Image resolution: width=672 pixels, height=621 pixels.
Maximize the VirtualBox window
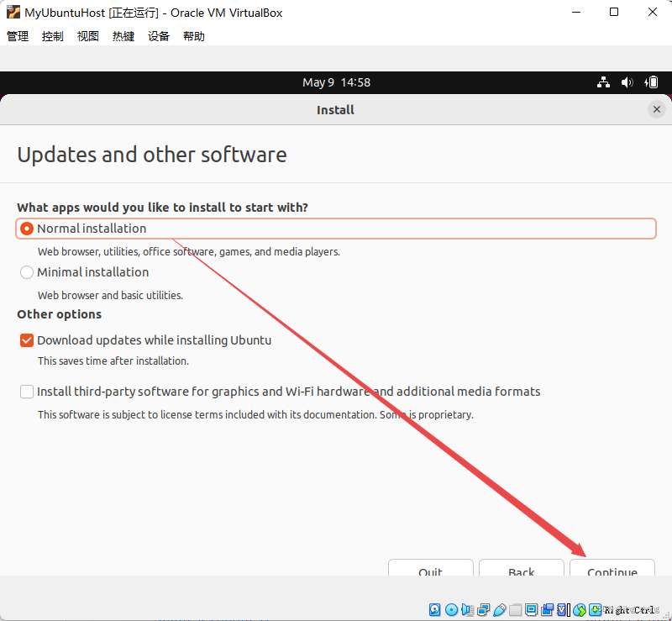[x=614, y=12]
